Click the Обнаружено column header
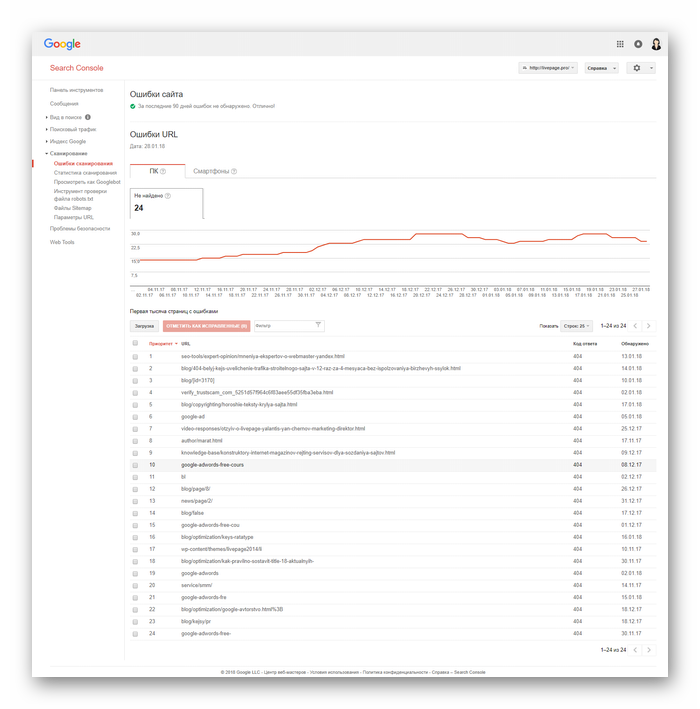 (x=635, y=344)
